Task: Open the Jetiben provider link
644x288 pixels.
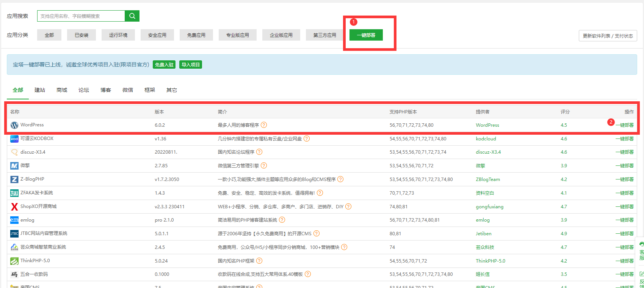Action: point(484,233)
